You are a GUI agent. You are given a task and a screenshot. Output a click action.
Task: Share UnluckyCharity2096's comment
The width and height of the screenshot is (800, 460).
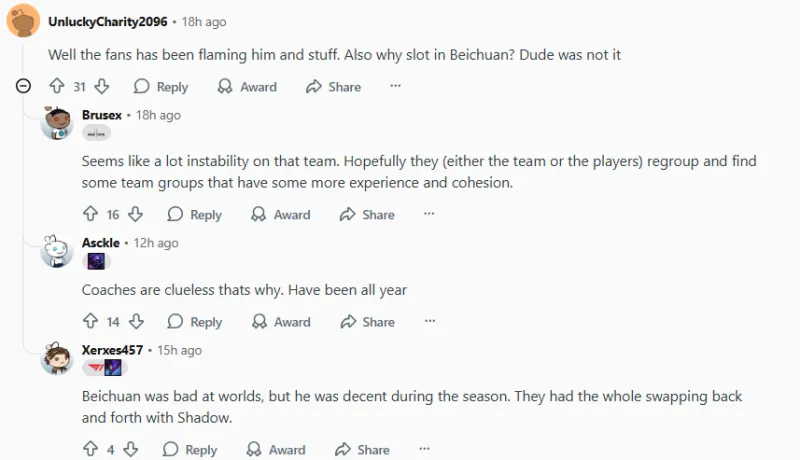(334, 87)
